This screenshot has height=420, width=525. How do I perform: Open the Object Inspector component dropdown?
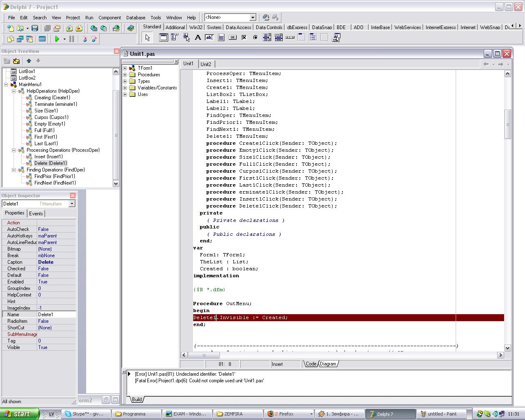(x=72, y=204)
